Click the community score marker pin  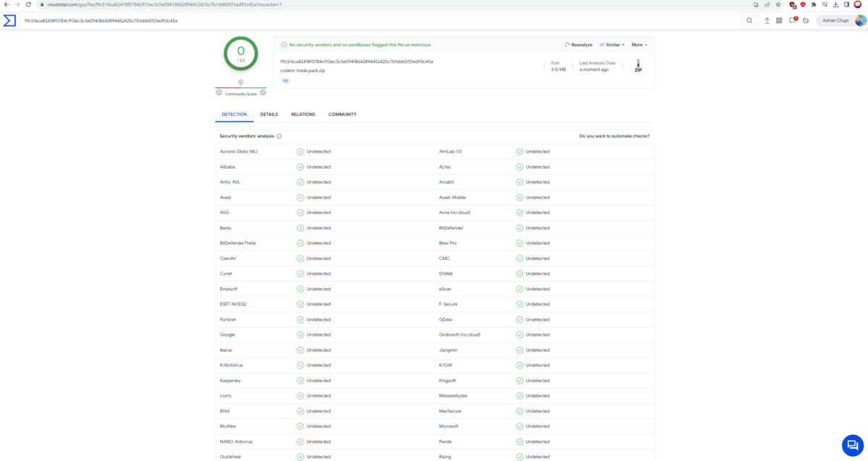point(241,83)
